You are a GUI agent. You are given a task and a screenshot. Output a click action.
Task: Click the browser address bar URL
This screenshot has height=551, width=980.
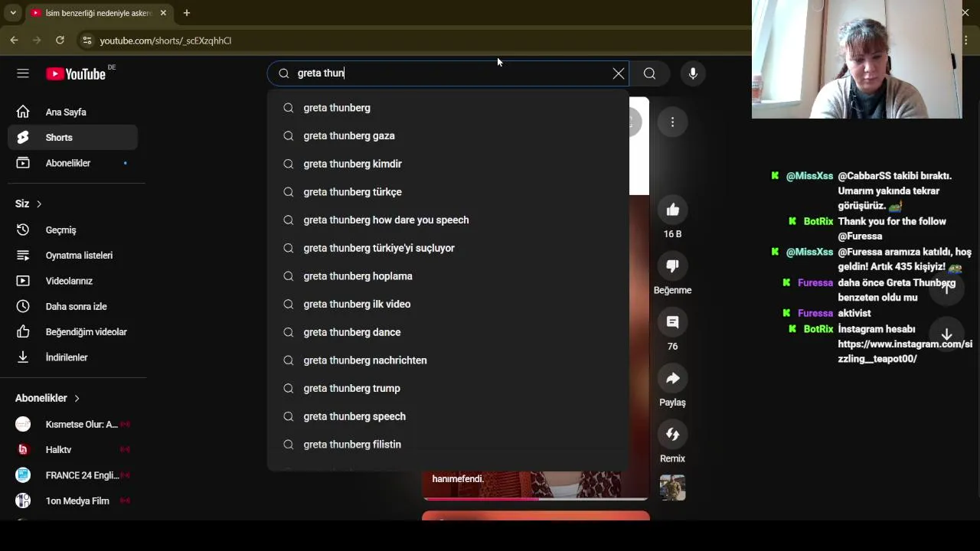click(165, 41)
